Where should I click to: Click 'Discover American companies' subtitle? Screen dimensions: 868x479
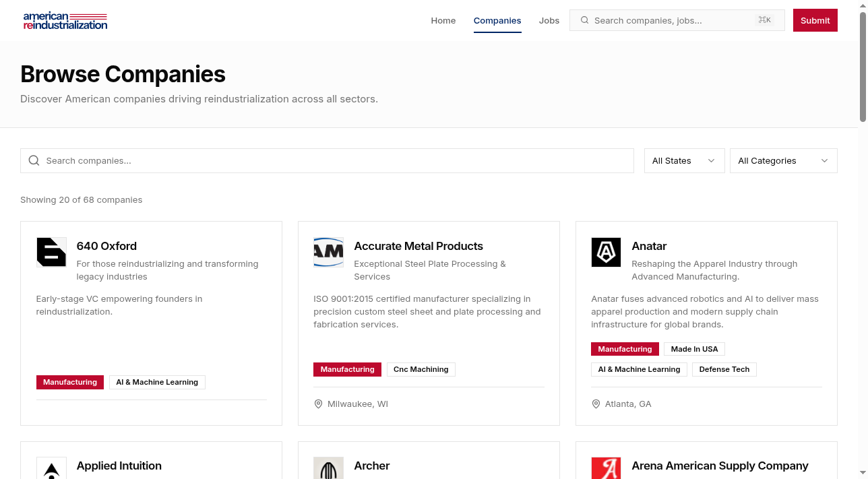pyautogui.click(x=199, y=99)
